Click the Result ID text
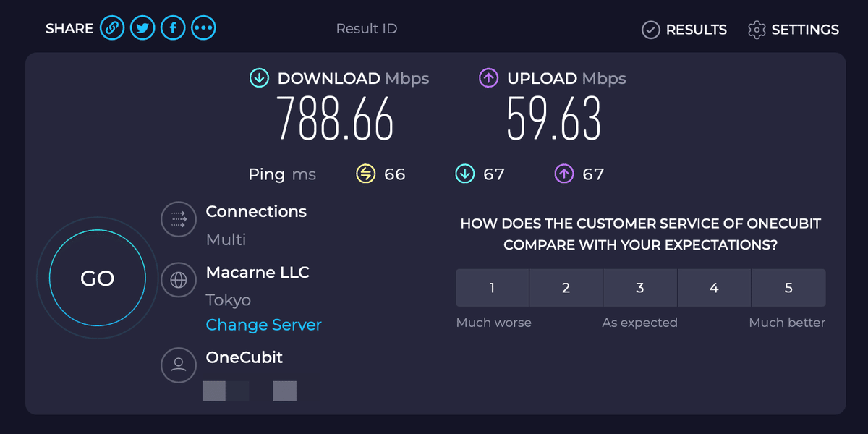The width and height of the screenshot is (868, 434). pyautogui.click(x=367, y=29)
